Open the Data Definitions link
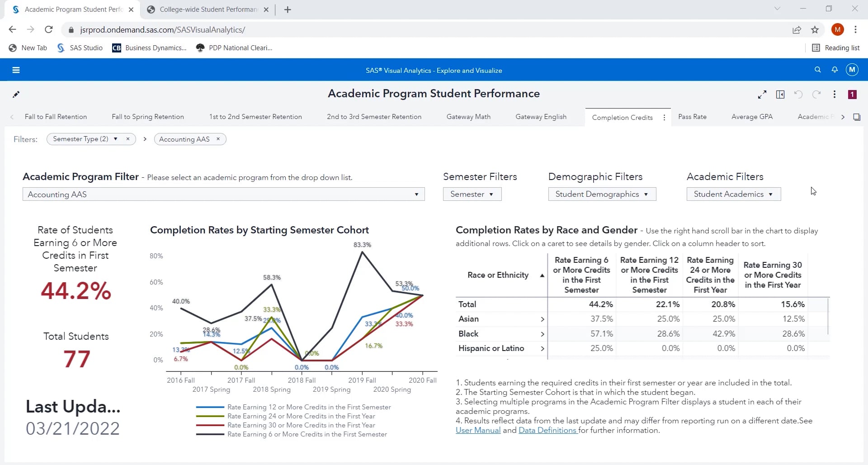 pyautogui.click(x=547, y=430)
